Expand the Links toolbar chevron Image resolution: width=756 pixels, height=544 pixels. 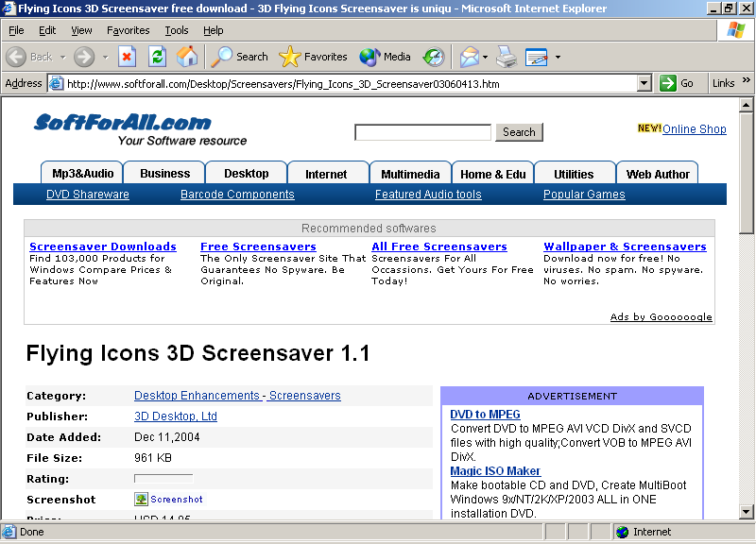pyautogui.click(x=747, y=80)
